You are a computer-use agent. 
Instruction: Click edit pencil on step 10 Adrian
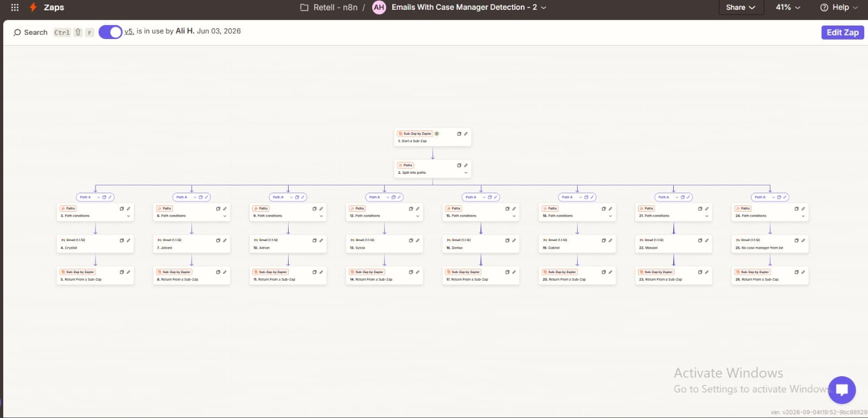coord(321,240)
